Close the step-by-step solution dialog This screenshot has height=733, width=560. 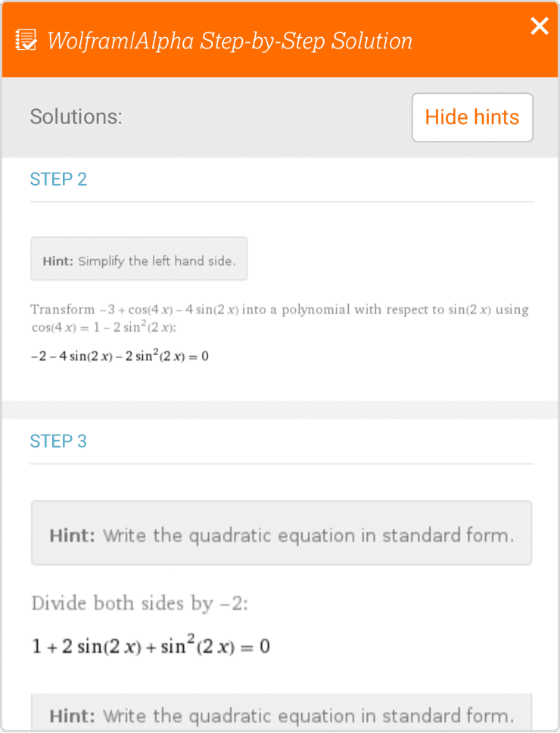coord(540,27)
